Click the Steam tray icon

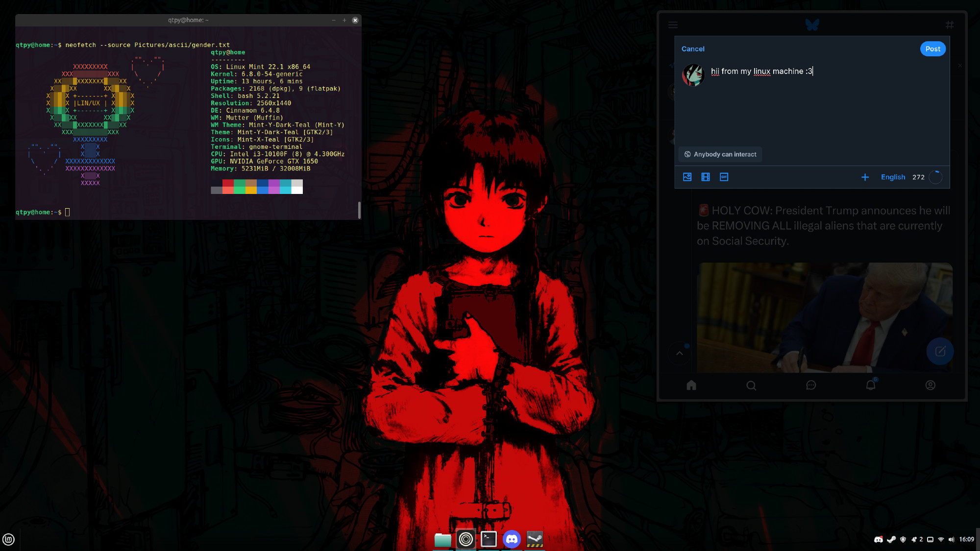coord(891,540)
